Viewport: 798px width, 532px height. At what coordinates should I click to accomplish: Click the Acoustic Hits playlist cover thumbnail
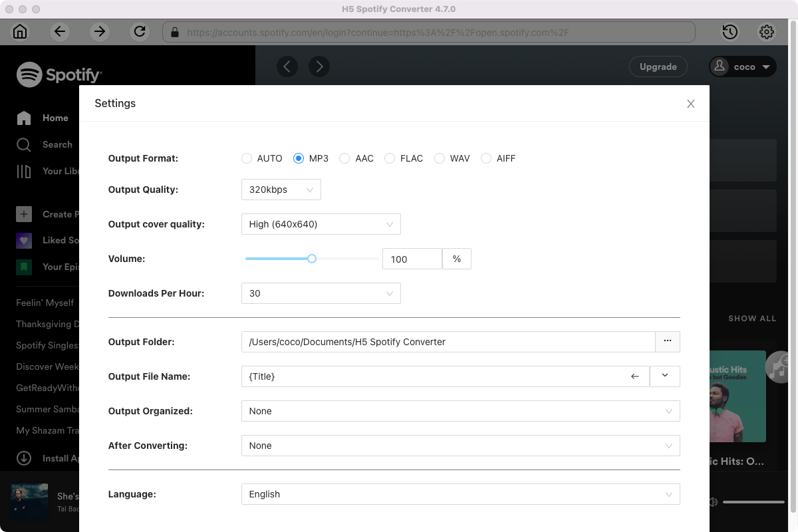pos(738,396)
